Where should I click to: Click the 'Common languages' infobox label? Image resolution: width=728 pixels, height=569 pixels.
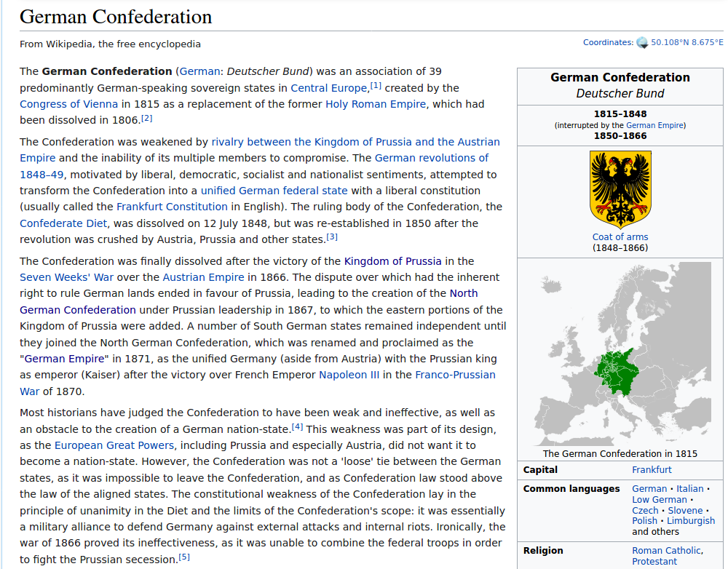pyautogui.click(x=571, y=489)
